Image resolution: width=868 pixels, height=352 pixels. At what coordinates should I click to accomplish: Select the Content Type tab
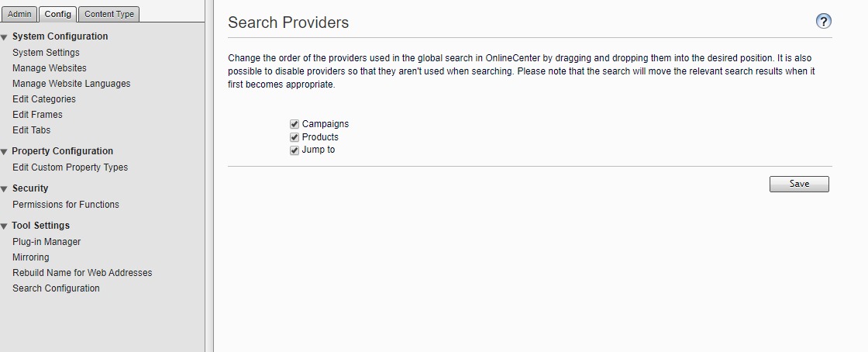click(108, 14)
